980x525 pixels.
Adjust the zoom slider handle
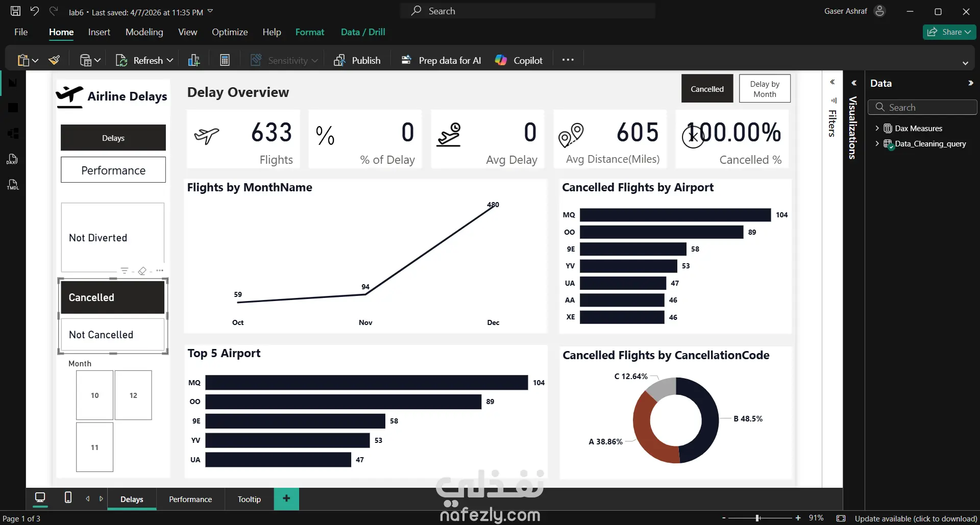(757, 518)
